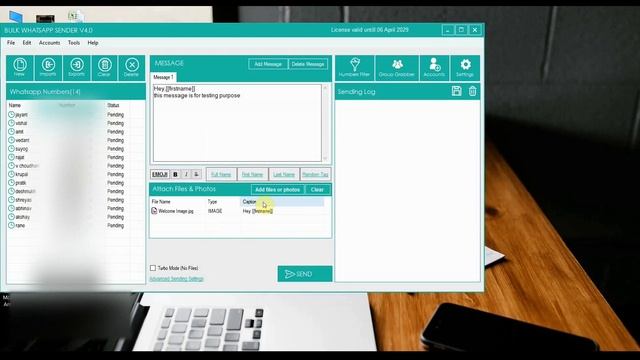Select the suyog contact row
This screenshot has width=640, height=360.
[x=76, y=149]
